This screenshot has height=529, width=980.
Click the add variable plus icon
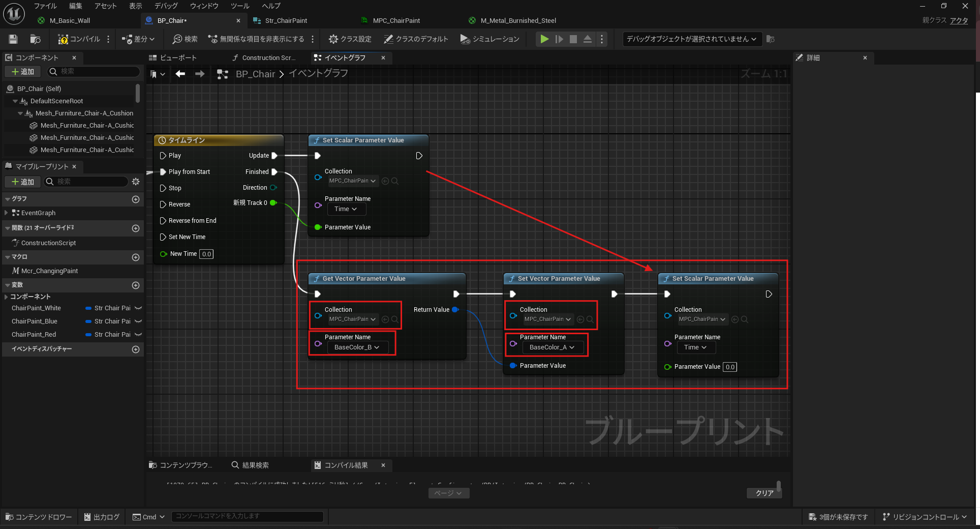pyautogui.click(x=136, y=285)
